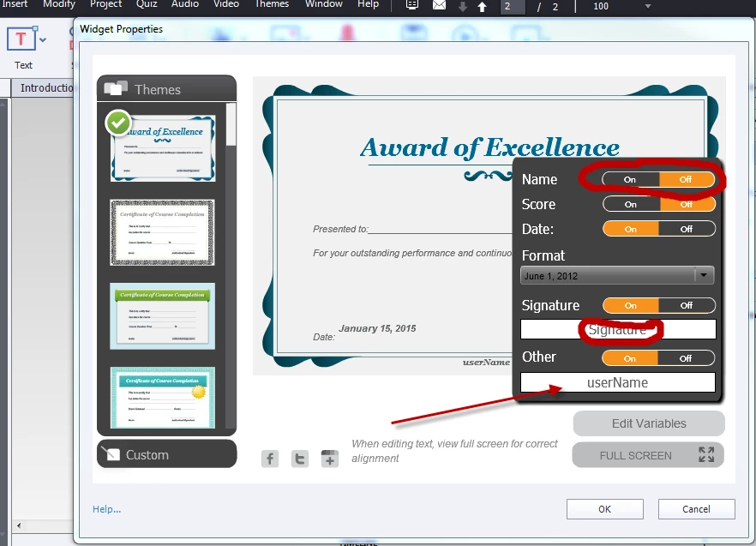
Task: Open the Help menu
Action: pos(368,4)
